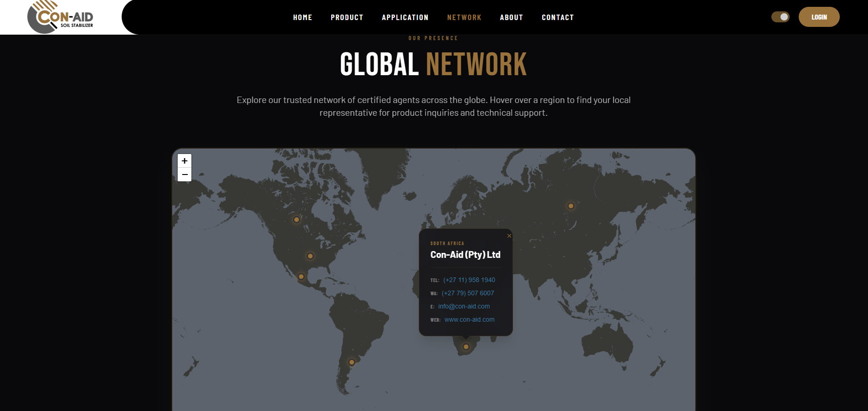The height and width of the screenshot is (411, 868).
Task: Select the Network menu item
Action: pyautogui.click(x=464, y=17)
